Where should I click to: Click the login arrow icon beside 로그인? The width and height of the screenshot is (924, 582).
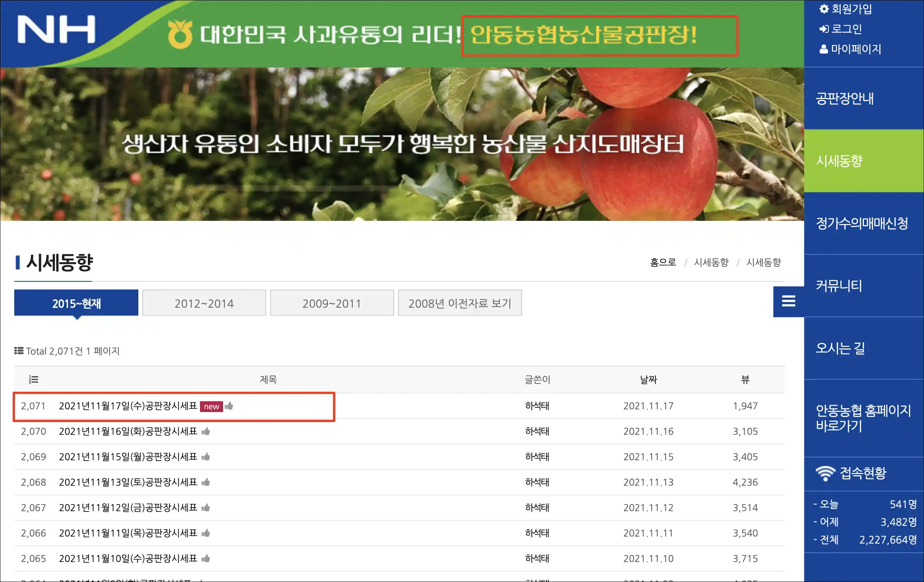coord(823,29)
